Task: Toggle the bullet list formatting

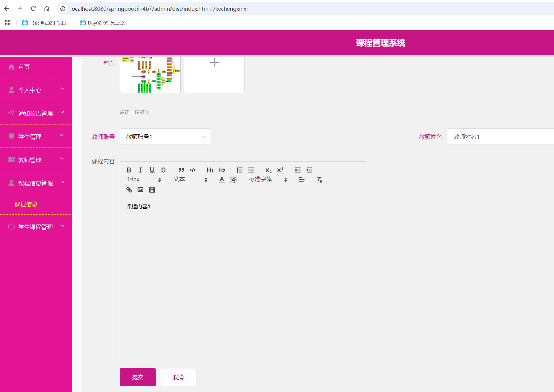Action: pos(251,170)
